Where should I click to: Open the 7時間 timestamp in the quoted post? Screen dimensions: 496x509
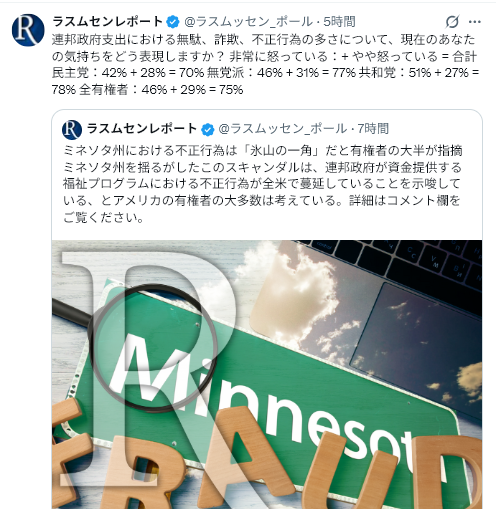click(373, 129)
